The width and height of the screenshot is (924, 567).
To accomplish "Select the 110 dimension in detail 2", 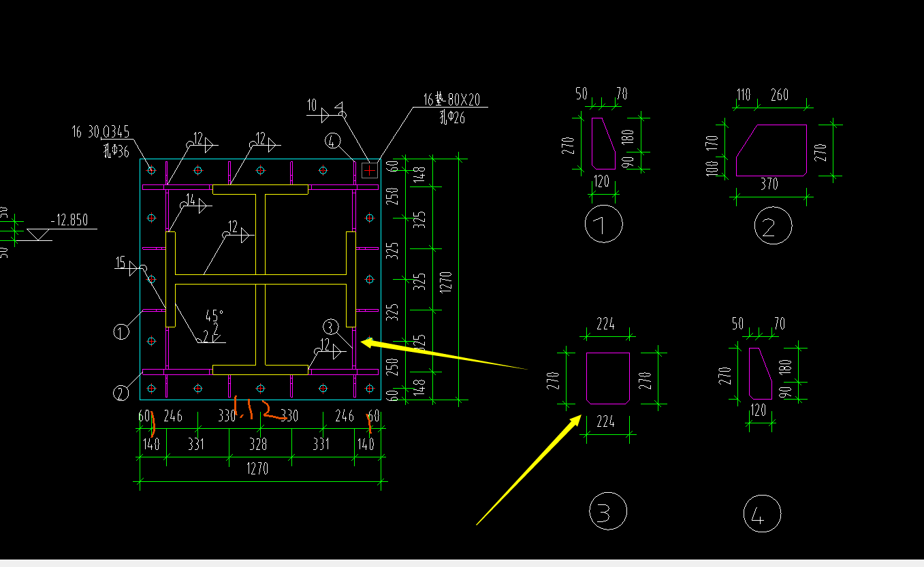I will point(744,95).
